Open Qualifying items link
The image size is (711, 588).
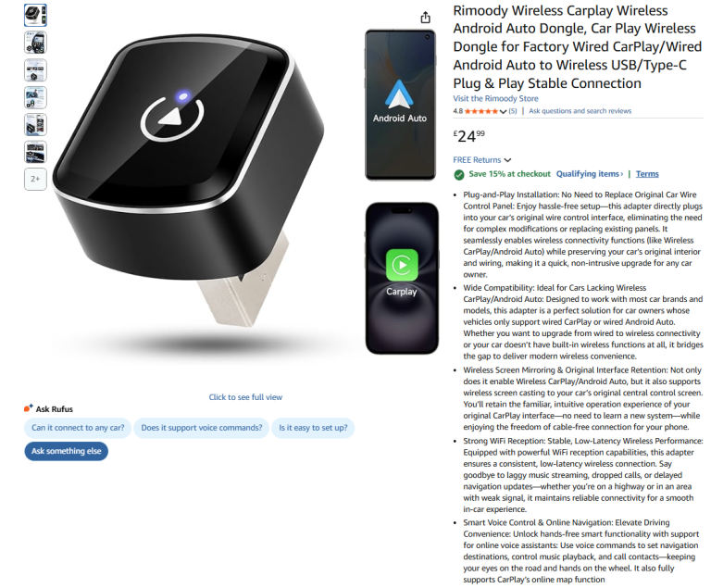[x=590, y=174]
